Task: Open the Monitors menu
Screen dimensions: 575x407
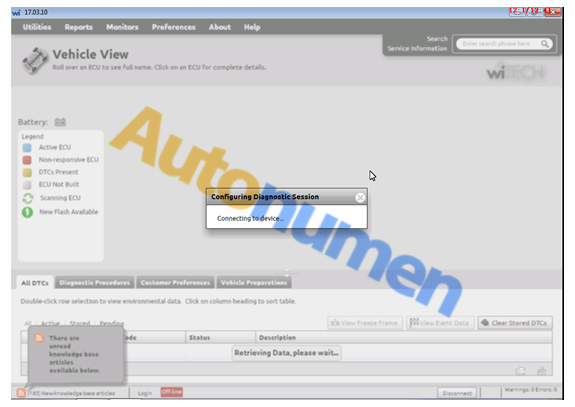Action: 122,27
